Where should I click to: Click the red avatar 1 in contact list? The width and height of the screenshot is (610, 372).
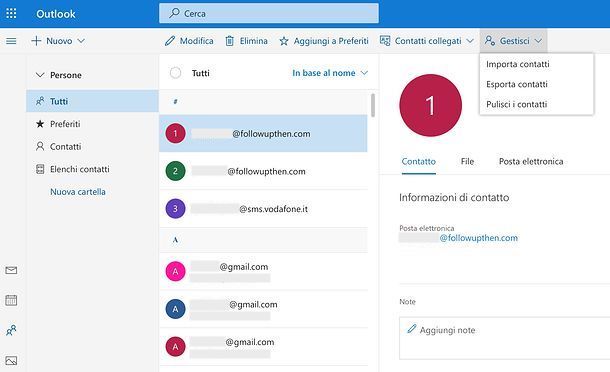[x=175, y=133]
